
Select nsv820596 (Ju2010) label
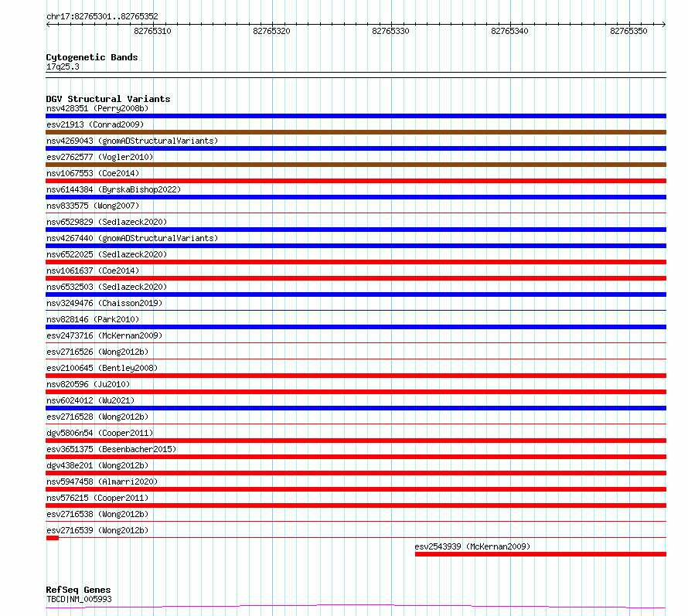(88, 384)
